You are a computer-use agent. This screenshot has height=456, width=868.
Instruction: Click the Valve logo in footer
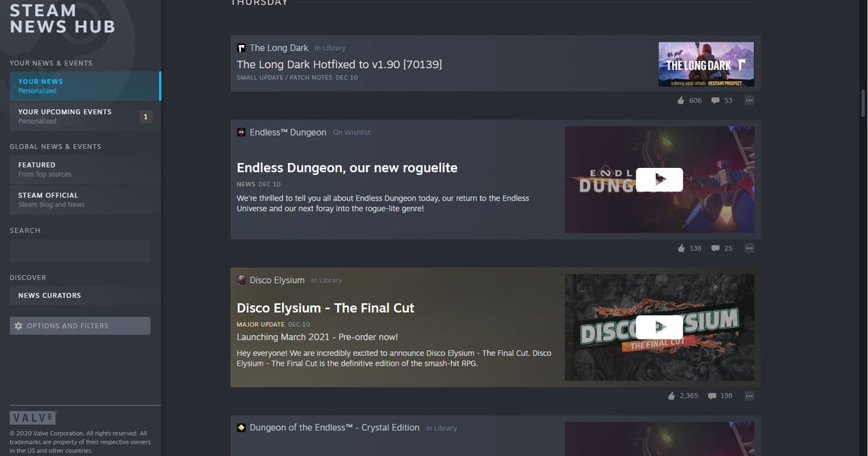click(x=33, y=418)
